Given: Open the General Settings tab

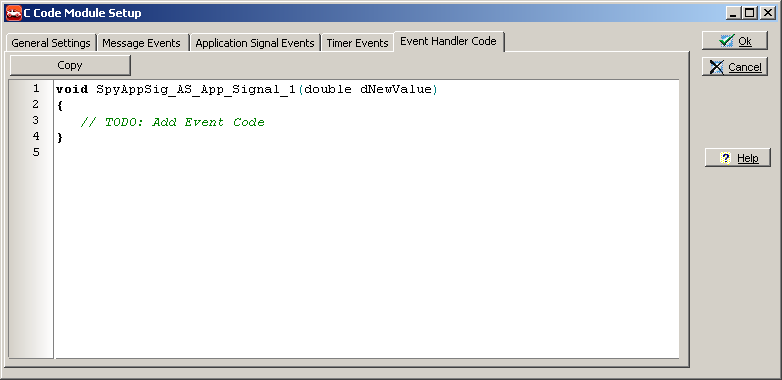Looking at the screenshot, I should [51, 43].
